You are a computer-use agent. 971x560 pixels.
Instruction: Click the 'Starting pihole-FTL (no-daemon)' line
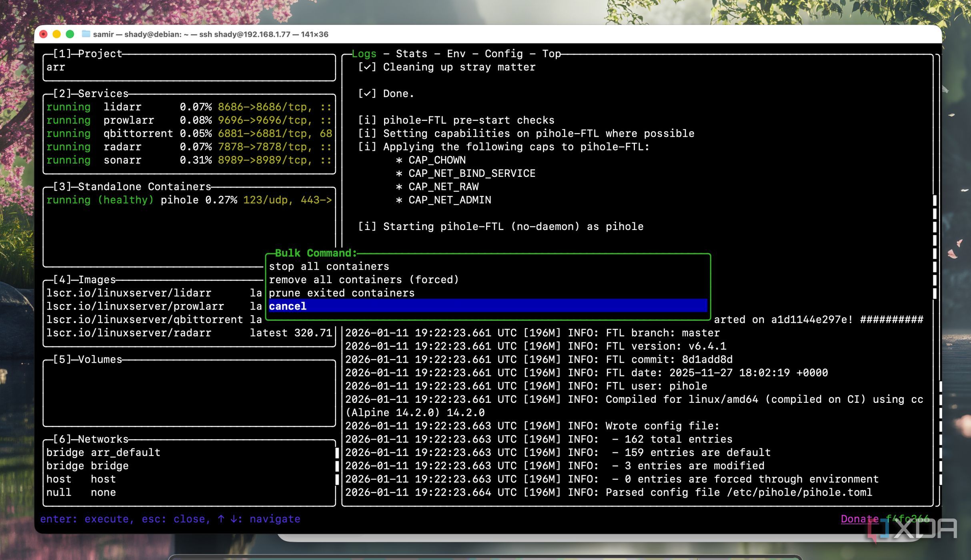[x=501, y=227]
